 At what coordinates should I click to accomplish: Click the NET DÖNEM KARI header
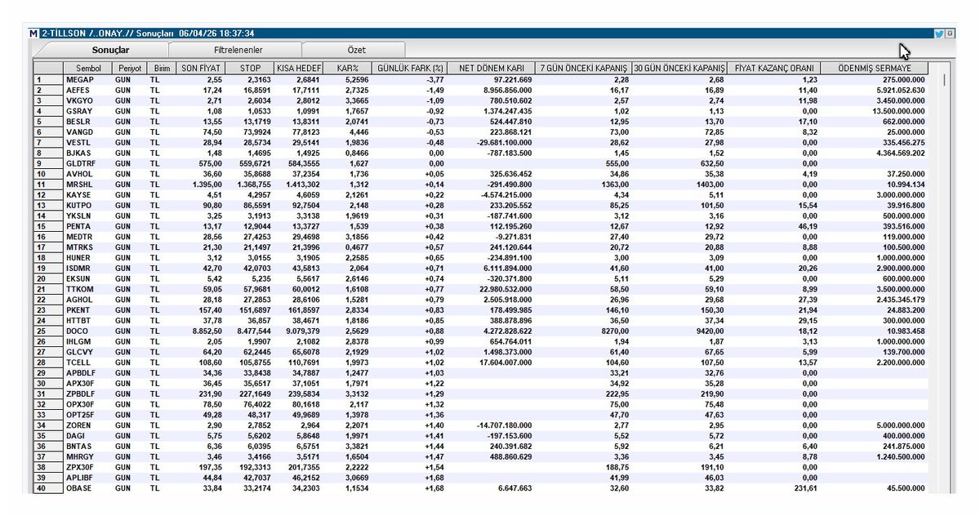point(493,69)
